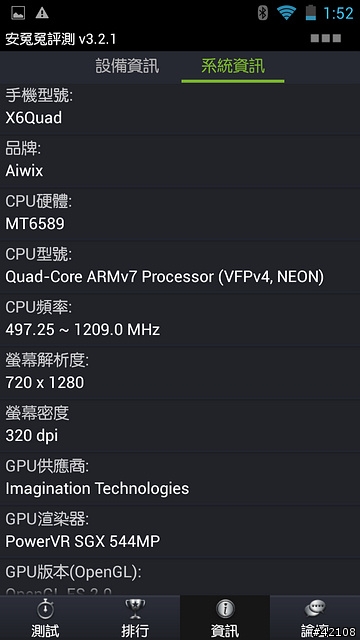360x640 pixels.
Task: Tap the CPU頻率 497.25 ~ 1209.0 MHz row
Action: pyautogui.click(x=180, y=320)
